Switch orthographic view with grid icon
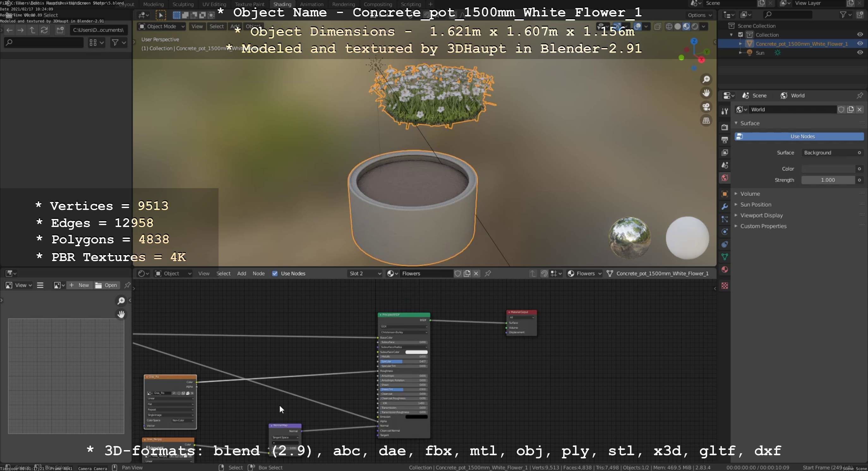The height and width of the screenshot is (471, 868). tap(706, 121)
